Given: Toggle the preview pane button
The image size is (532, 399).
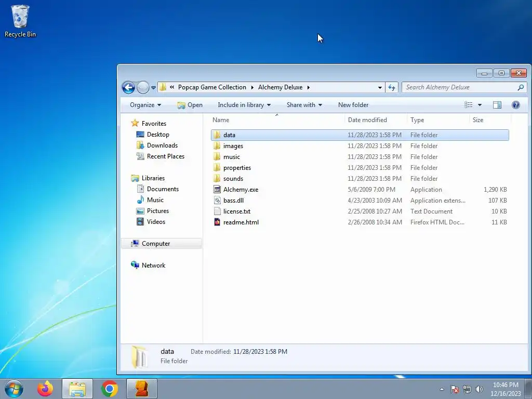Looking at the screenshot, I should 497,105.
